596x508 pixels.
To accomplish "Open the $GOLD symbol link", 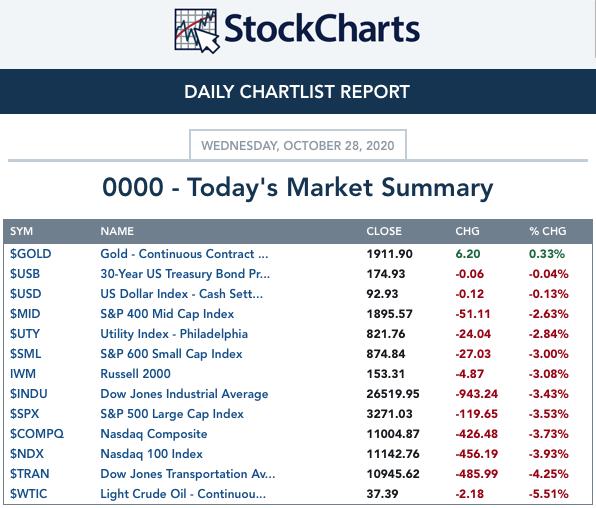I will pos(31,254).
